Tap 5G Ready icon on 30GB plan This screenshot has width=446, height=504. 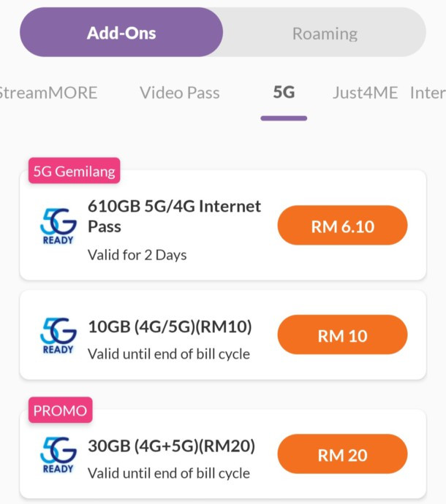(58, 455)
